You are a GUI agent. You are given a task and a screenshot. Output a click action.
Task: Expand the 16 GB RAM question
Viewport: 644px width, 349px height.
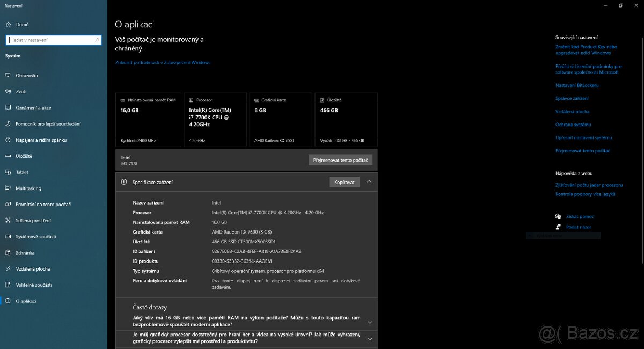369,322
